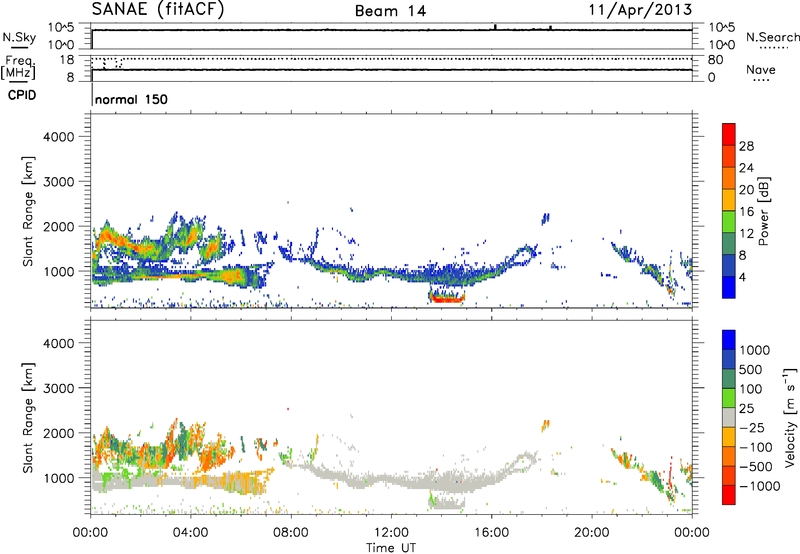
Task: Click the bright blue bottom power swatch
Action: pos(729,287)
